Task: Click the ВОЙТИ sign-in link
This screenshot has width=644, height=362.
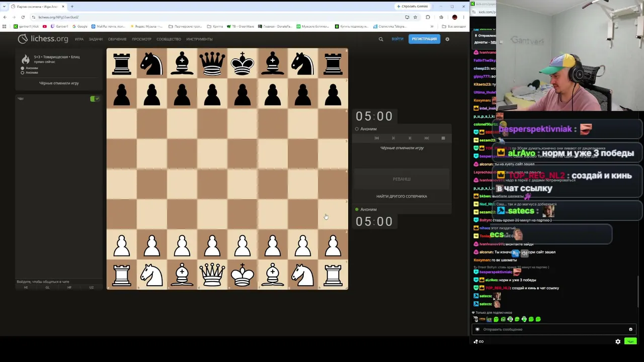Action: tap(397, 39)
